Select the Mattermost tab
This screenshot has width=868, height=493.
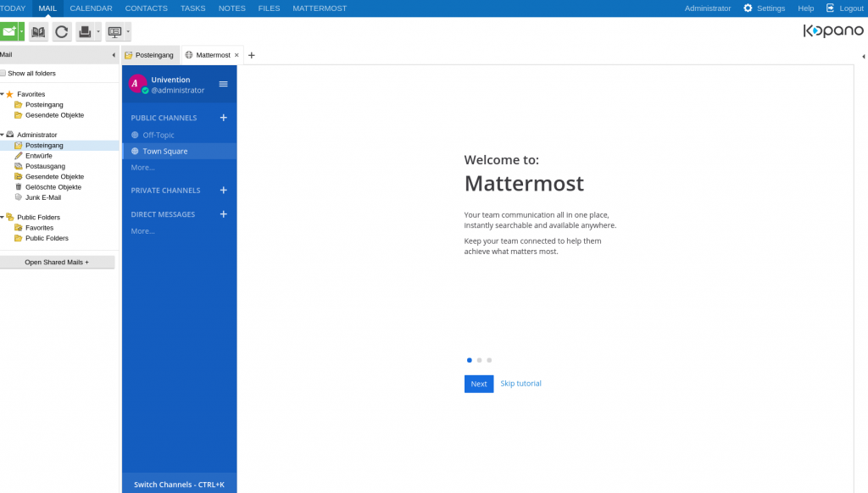coord(213,55)
